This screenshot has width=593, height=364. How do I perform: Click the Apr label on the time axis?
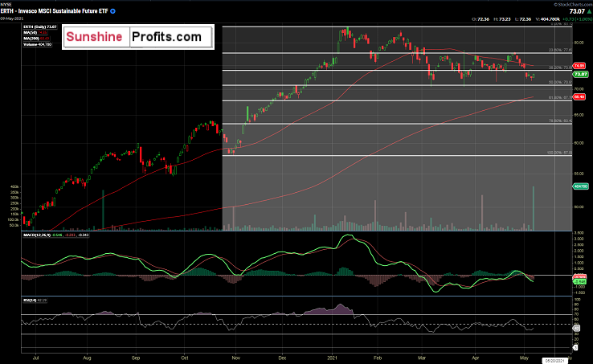click(476, 358)
